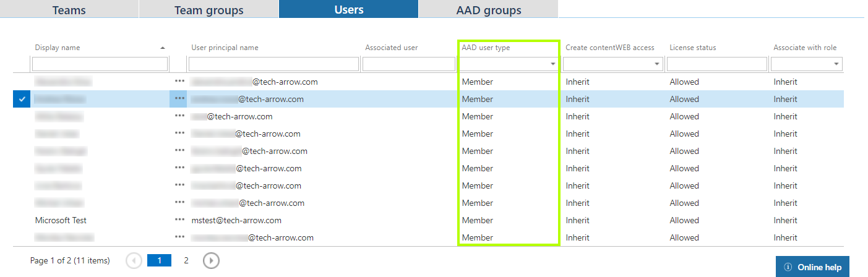Open the ellipsis menu for Microsoft Test row
Image resolution: width=868 pixels, height=277 pixels.
179,220
